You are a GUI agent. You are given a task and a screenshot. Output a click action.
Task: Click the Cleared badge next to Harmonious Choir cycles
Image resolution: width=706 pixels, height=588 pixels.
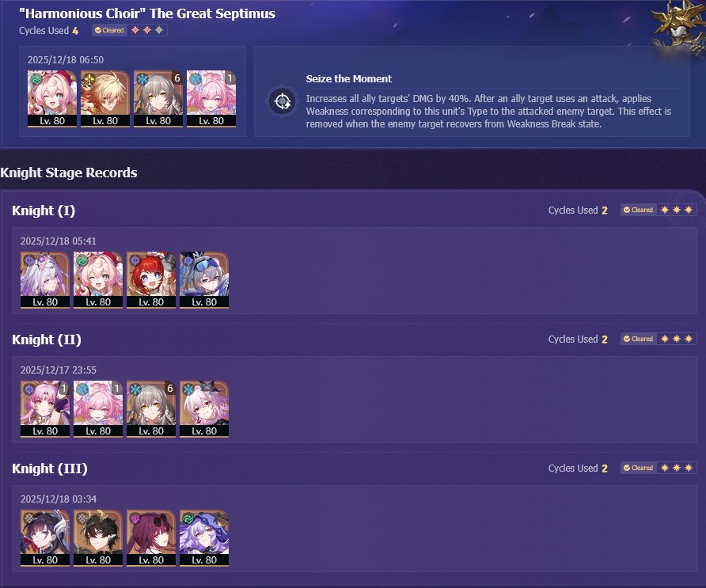coord(109,30)
